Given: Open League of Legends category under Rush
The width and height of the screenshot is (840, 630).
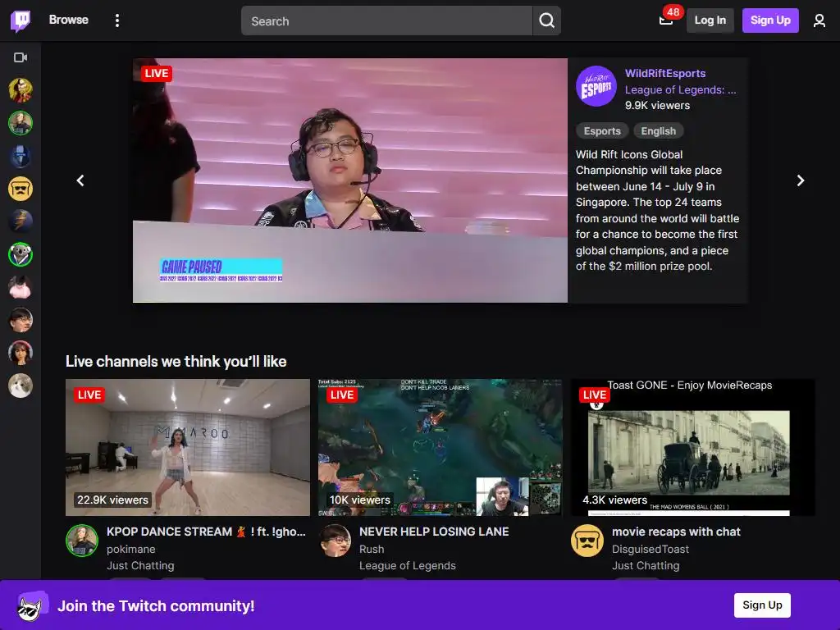Looking at the screenshot, I should pyautogui.click(x=407, y=566).
